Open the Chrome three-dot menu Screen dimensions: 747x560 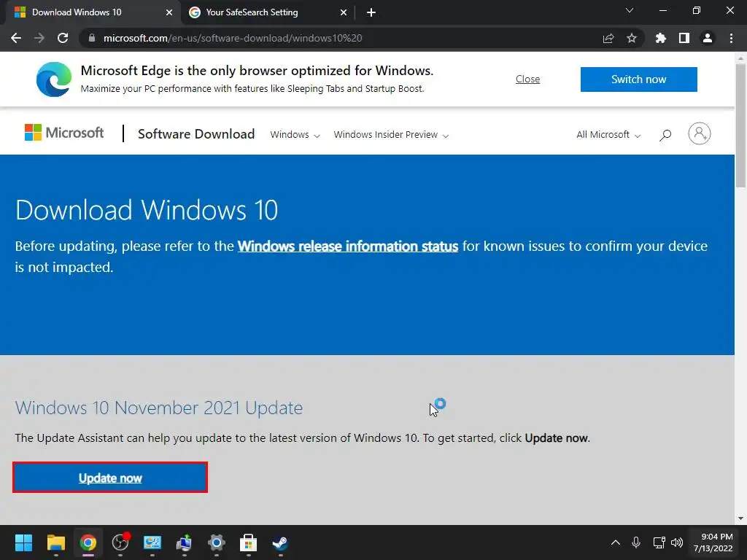[731, 38]
